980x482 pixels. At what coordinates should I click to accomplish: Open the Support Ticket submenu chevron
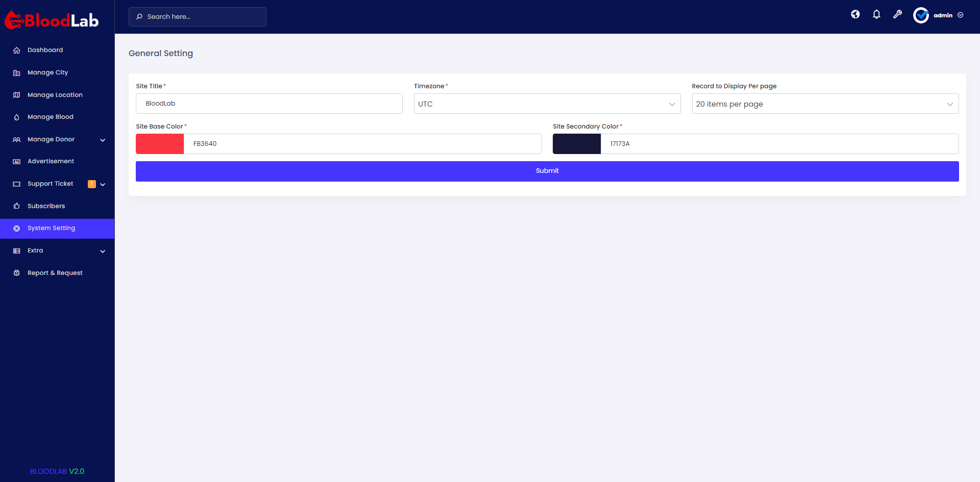(x=103, y=184)
